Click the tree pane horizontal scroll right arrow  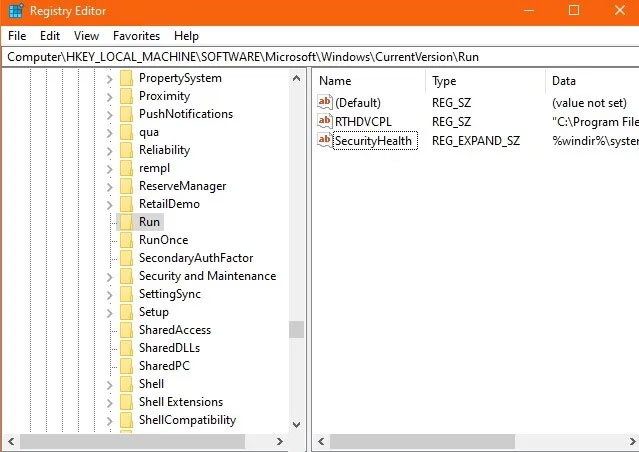pyautogui.click(x=280, y=441)
